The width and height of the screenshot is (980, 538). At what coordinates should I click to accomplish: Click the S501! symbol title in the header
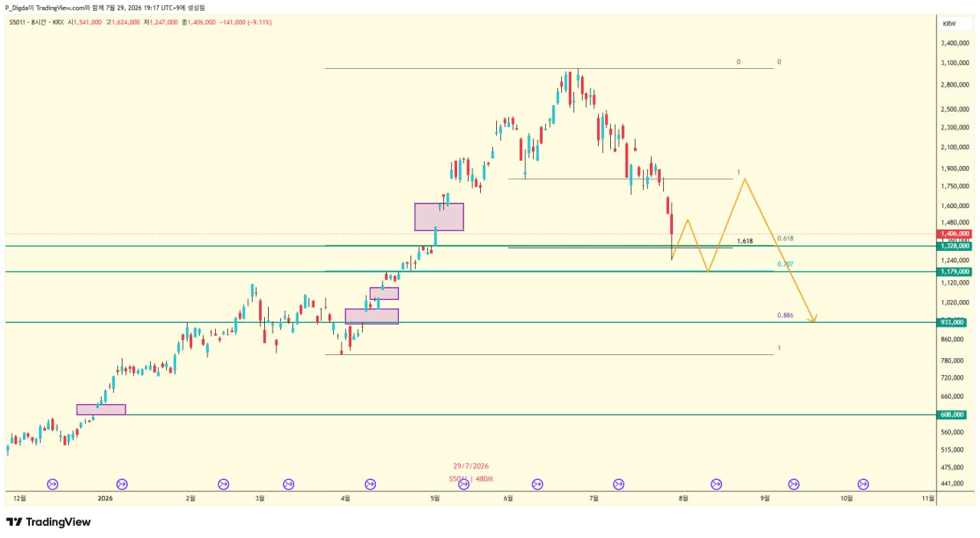(18, 22)
